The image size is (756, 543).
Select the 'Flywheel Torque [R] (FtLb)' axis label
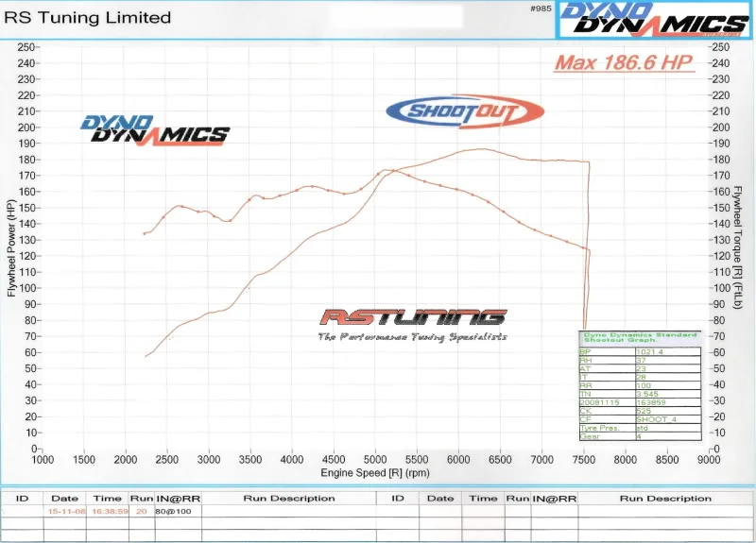(737, 247)
